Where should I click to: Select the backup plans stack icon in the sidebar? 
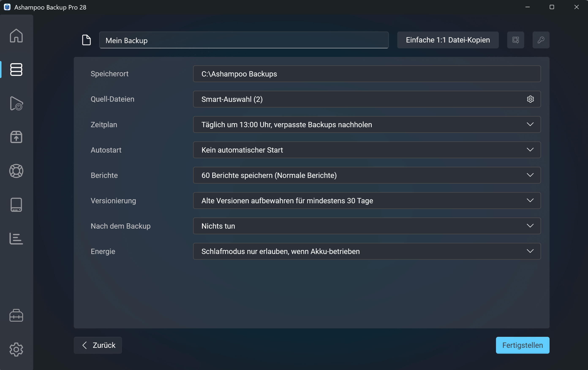pyautogui.click(x=16, y=70)
